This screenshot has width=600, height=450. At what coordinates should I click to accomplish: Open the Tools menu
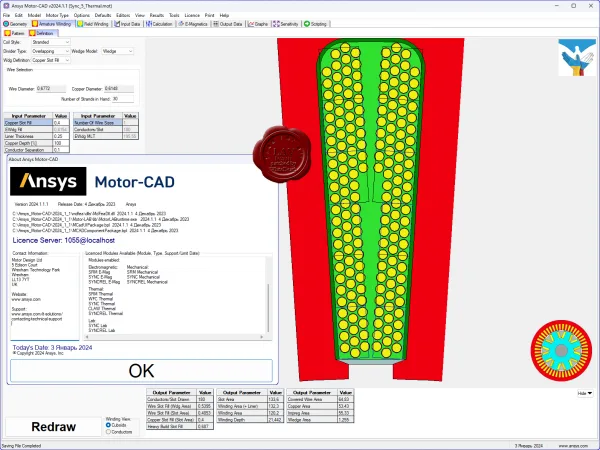click(174, 15)
